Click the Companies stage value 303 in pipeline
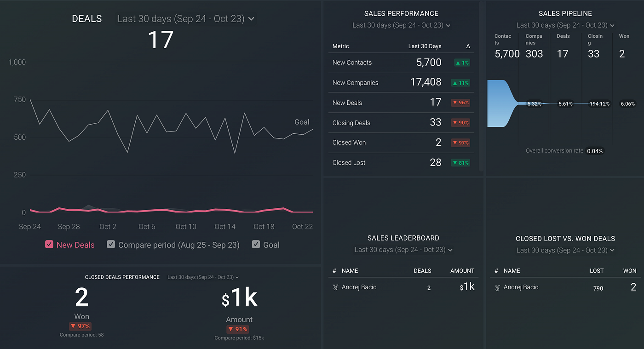Viewport: 644px width, 349px height. tap(535, 54)
